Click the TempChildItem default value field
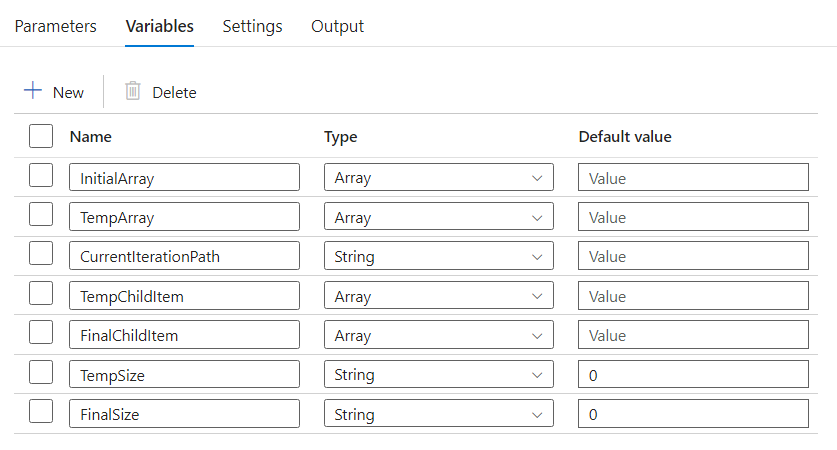The width and height of the screenshot is (837, 450). 693,296
